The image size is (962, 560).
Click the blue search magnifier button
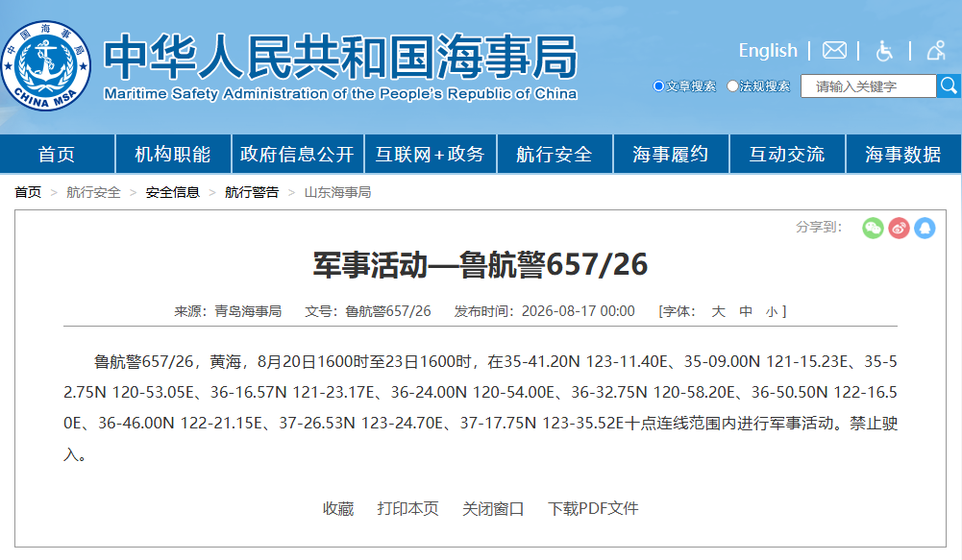(x=949, y=85)
